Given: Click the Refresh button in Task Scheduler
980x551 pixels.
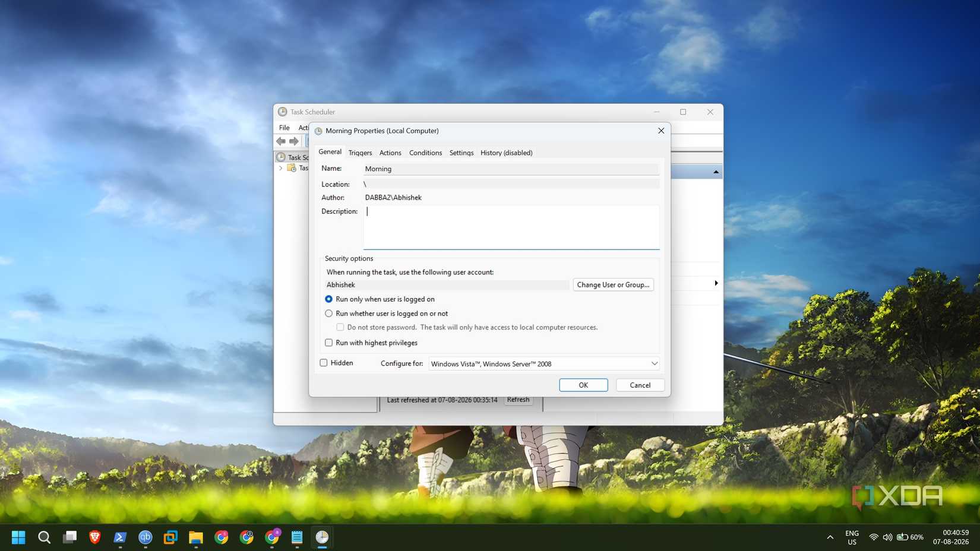Looking at the screenshot, I should coord(518,400).
